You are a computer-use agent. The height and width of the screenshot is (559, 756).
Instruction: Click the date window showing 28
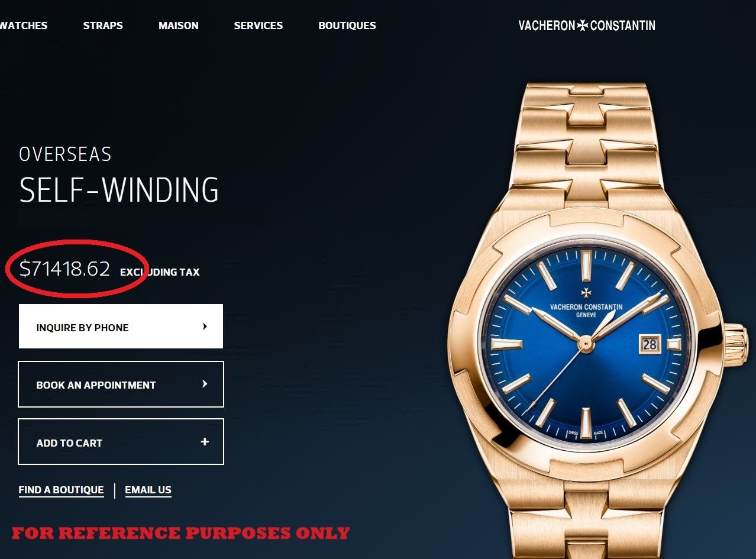click(x=650, y=344)
